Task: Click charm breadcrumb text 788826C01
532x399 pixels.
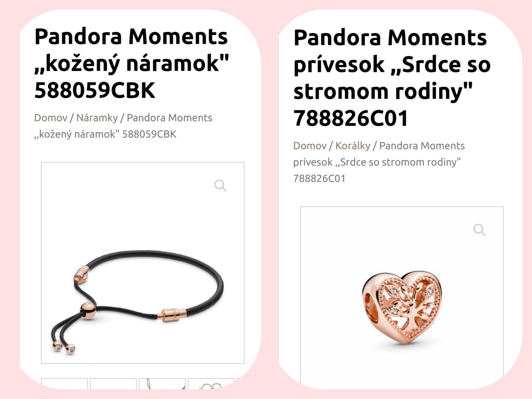Action: point(319,179)
